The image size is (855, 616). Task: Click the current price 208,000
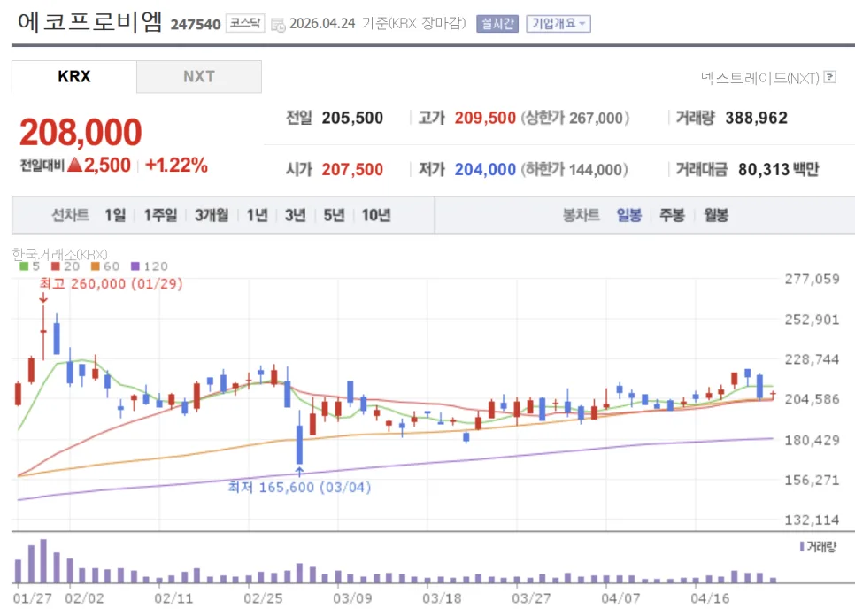tap(81, 133)
